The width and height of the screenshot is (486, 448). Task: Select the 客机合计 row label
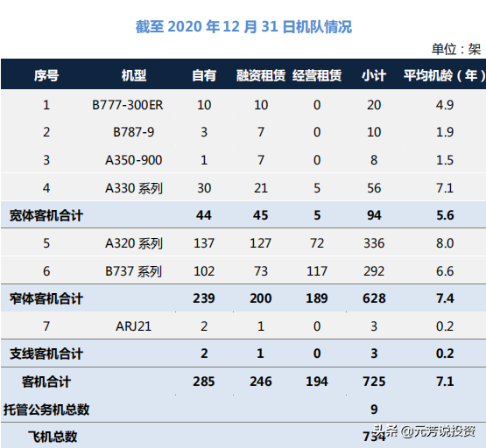46,381
